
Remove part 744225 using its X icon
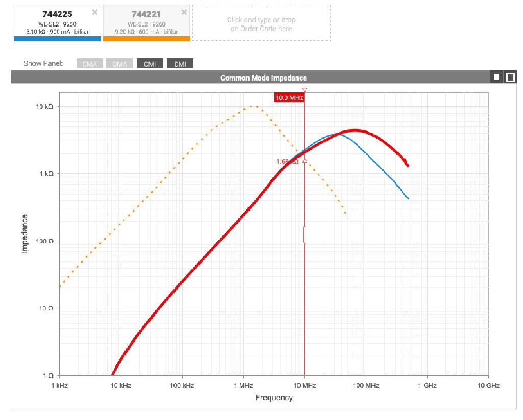pyautogui.click(x=94, y=12)
